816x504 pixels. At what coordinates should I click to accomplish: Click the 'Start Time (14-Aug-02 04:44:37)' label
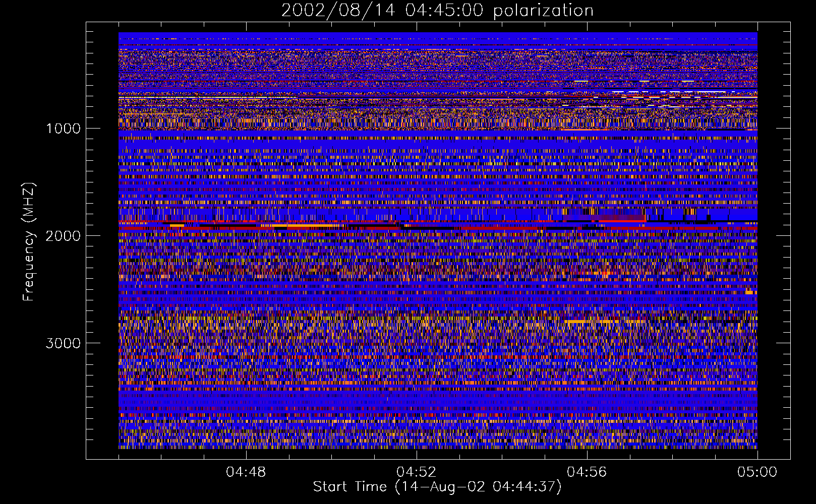437,487
